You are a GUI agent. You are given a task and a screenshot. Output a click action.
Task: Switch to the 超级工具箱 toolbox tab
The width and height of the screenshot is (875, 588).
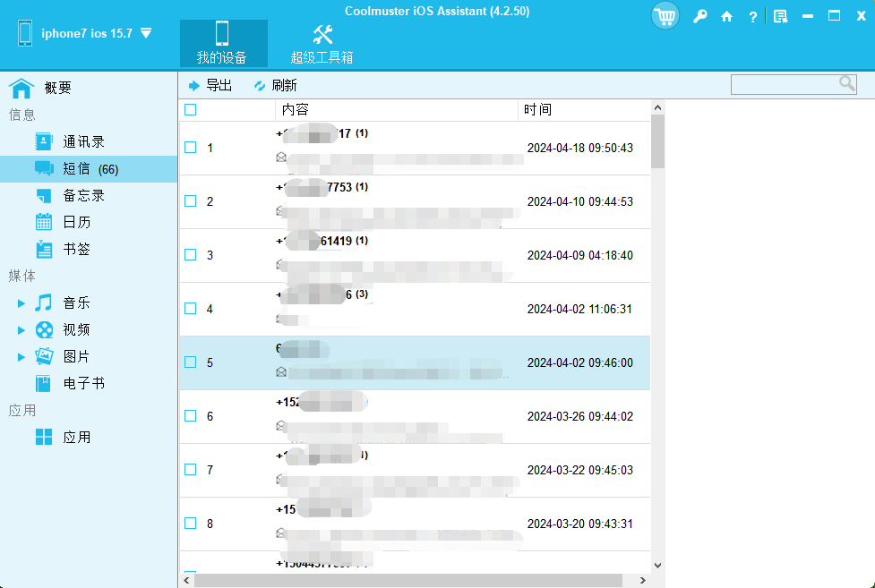[x=323, y=43]
